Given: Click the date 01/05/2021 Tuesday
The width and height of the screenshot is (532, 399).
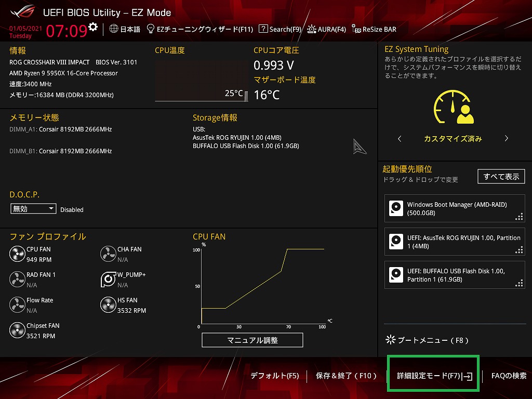Looking at the screenshot, I should [x=25, y=32].
